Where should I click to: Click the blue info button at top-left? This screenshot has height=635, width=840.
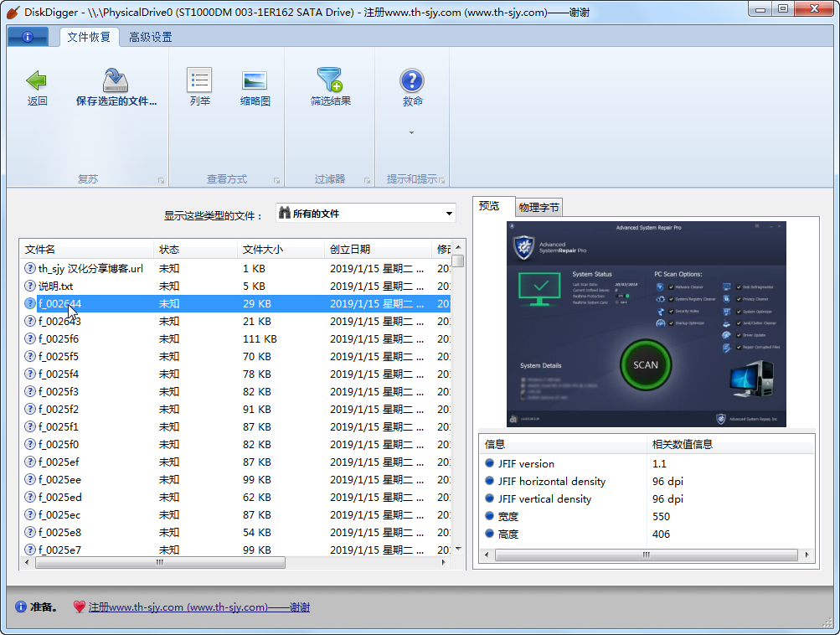[28, 37]
